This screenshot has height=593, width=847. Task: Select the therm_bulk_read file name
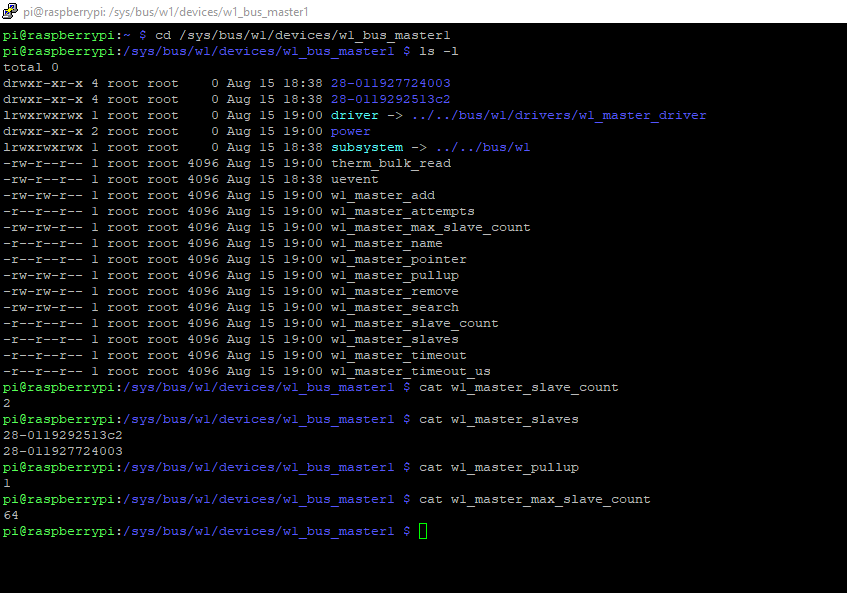pyautogui.click(x=391, y=163)
